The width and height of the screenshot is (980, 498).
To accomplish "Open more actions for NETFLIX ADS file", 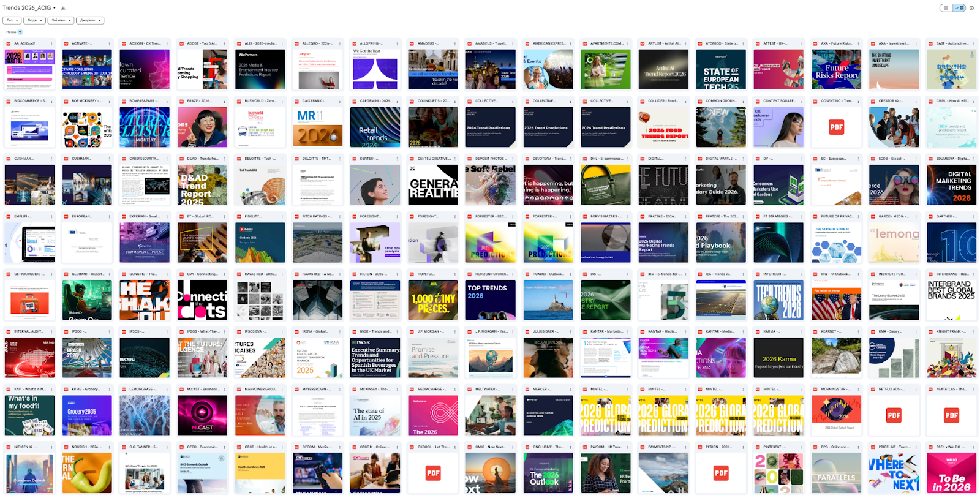I will point(916,389).
